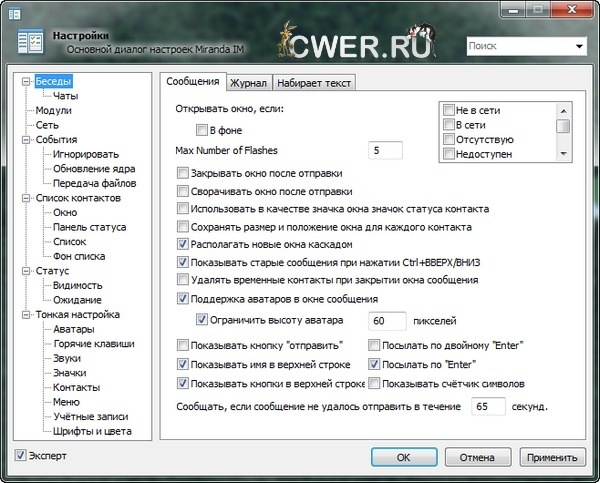Click the window system menu icon in title bar

[x=15, y=14]
